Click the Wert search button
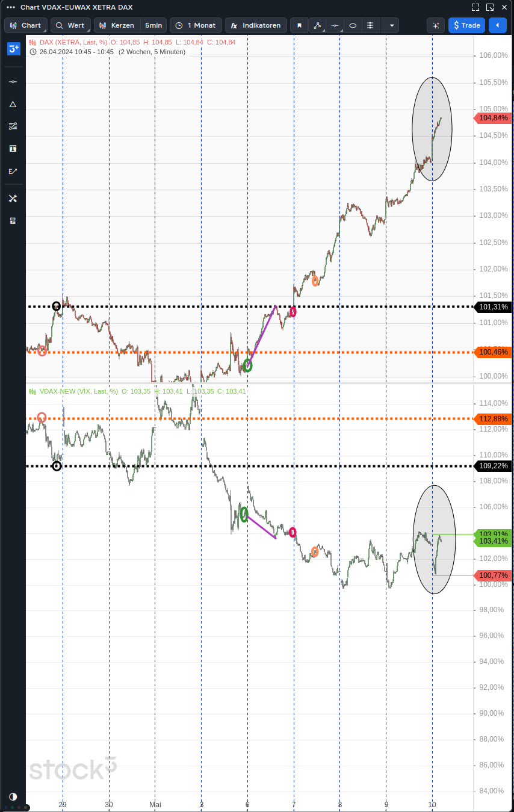The width and height of the screenshot is (514, 812). pyautogui.click(x=70, y=25)
